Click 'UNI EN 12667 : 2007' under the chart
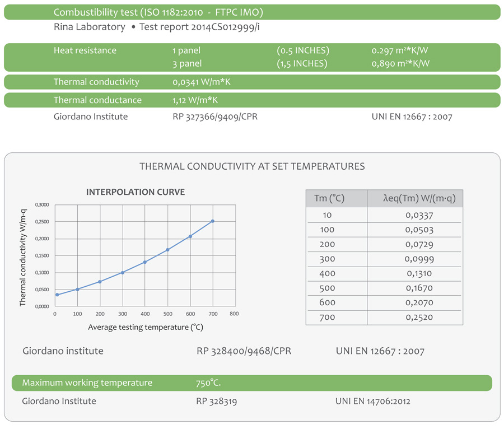Image resolution: width=504 pixels, height=429 pixels. pyautogui.click(x=380, y=351)
